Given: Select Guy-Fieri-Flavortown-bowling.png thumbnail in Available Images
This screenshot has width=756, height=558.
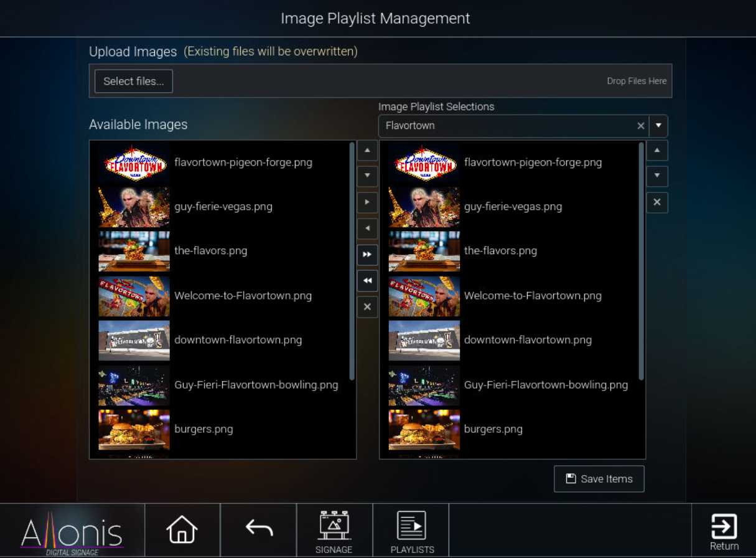Looking at the screenshot, I should click(134, 385).
